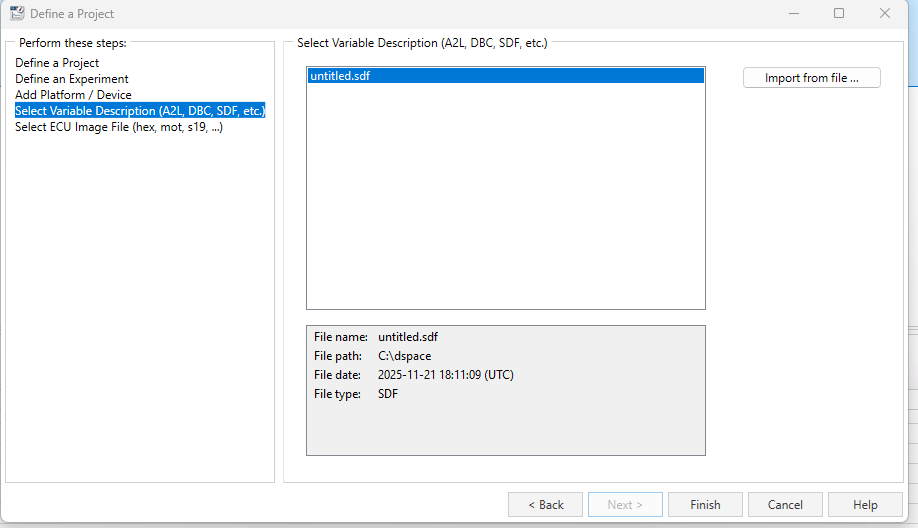The height and width of the screenshot is (528, 918).
Task: Click the file path value C:\dspace
Action: point(405,356)
